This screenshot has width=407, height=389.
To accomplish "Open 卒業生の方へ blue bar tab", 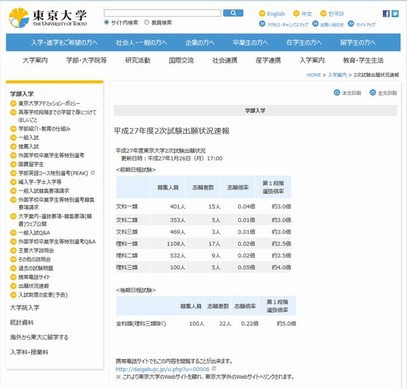I will pos(250,43).
